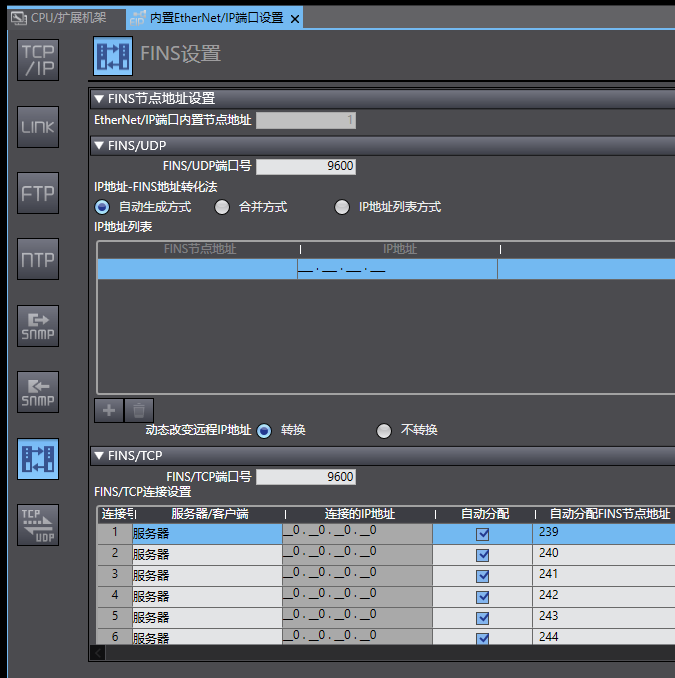Select the LINK settings icon

(39, 127)
